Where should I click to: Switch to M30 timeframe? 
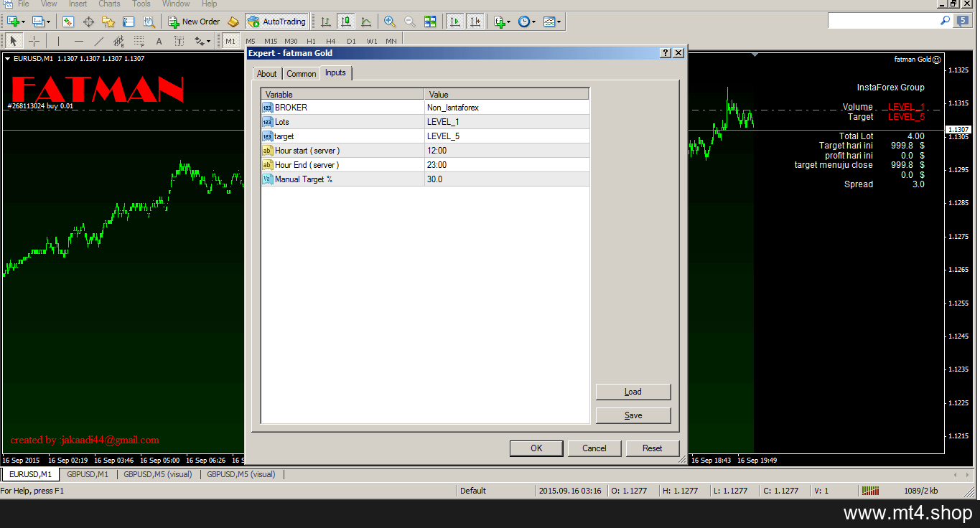[x=291, y=41]
